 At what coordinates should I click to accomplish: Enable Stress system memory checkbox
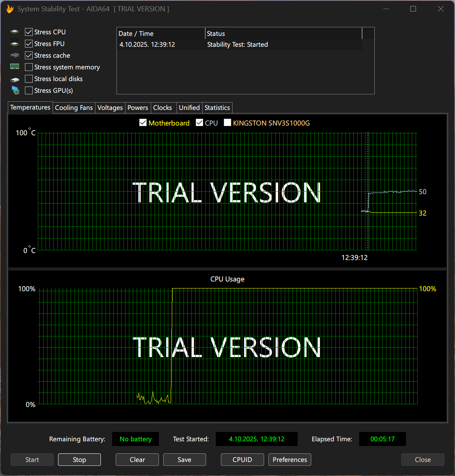click(29, 67)
